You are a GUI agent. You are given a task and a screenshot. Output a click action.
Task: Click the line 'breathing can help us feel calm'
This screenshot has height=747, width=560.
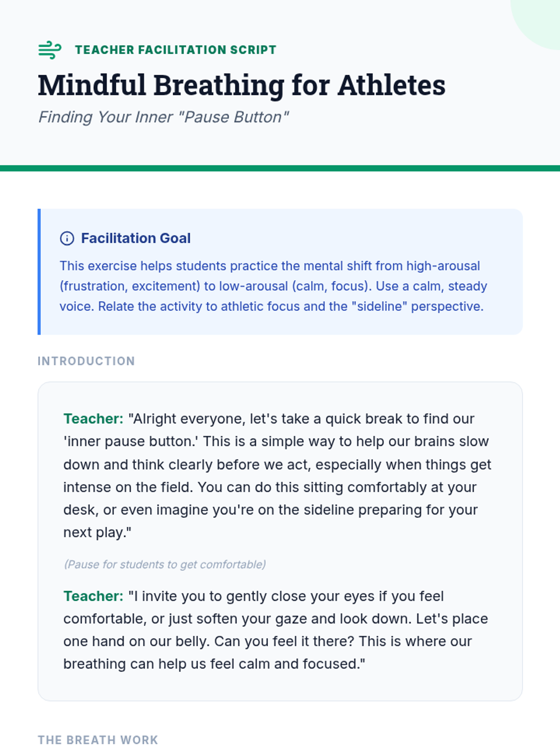point(214,664)
